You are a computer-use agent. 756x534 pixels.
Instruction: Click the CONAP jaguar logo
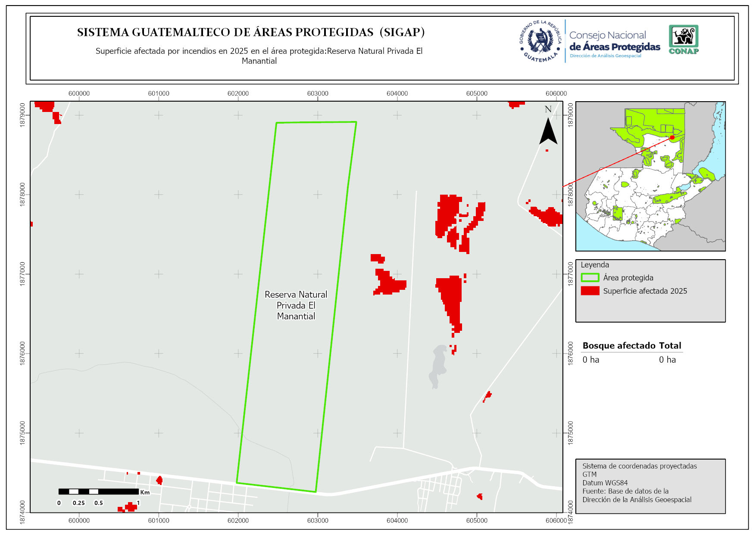(683, 39)
